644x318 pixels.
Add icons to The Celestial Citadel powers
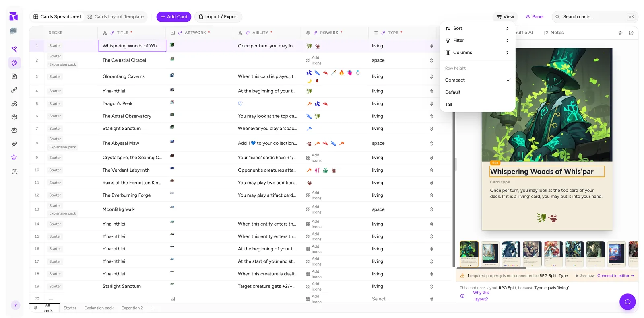tap(314, 60)
